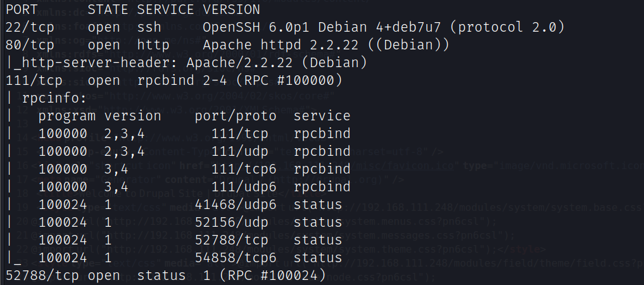Select the 80/tcp port entry
The height and width of the screenshot is (285, 644).
coord(29,45)
